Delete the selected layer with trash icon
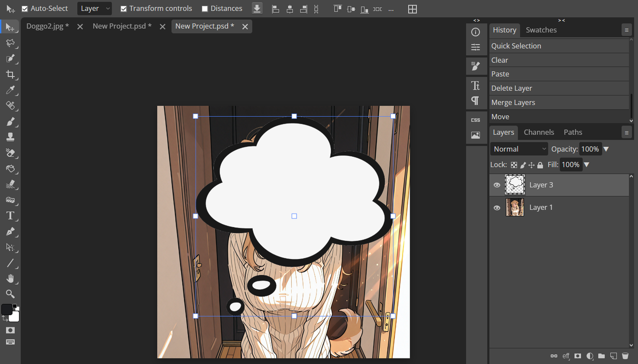638x364 pixels. (625, 356)
